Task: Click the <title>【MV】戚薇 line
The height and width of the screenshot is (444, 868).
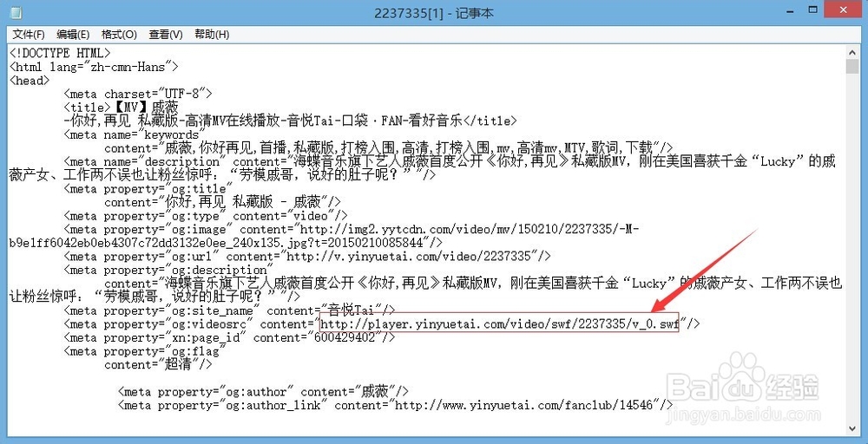Action: pyautogui.click(x=122, y=108)
